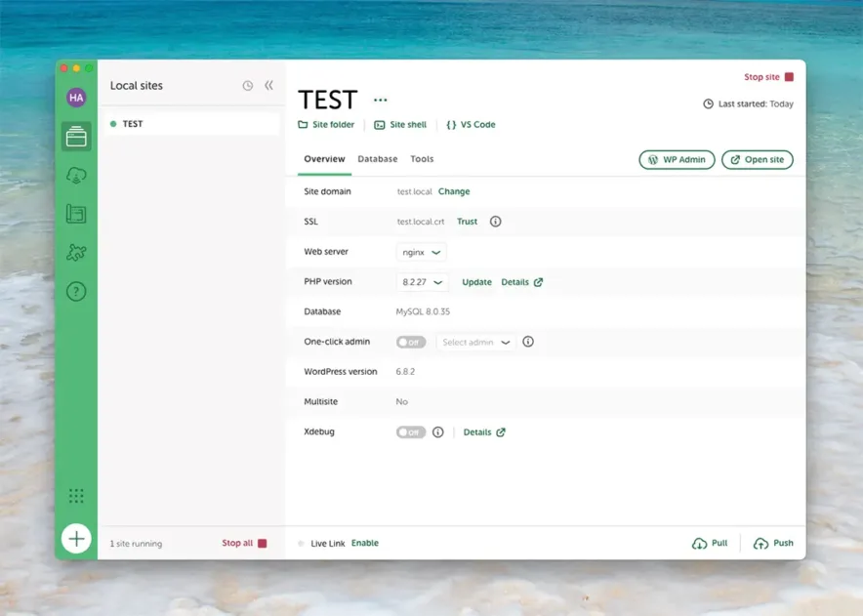Open the Connect cloud icon in sidebar
The height and width of the screenshot is (616, 863).
[x=76, y=175]
